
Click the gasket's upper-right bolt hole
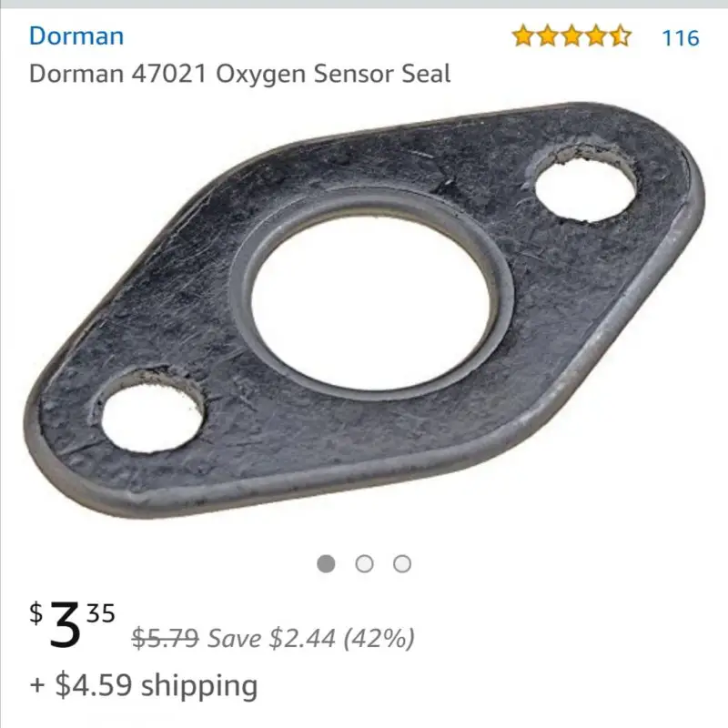(x=585, y=188)
